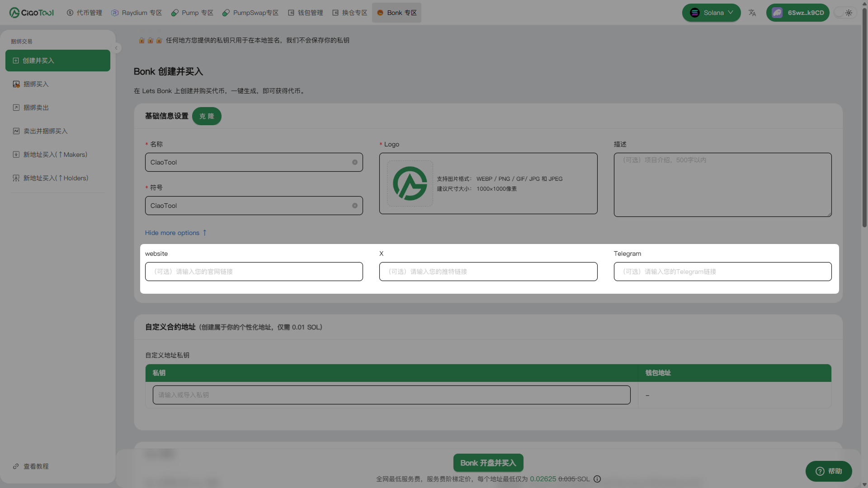This screenshot has height=488, width=868.
Task: Focus the 描述 description textarea
Action: 722,185
